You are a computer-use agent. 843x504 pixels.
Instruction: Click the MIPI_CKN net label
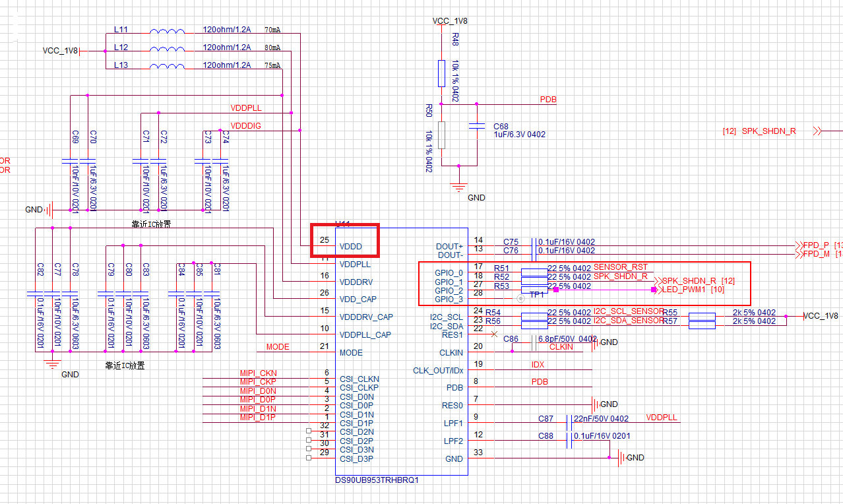click(x=259, y=373)
